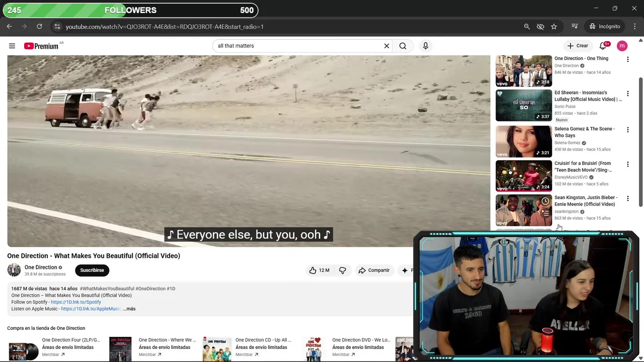644x362 pixels.
Task: Click the video player area
Action: (x=249, y=151)
